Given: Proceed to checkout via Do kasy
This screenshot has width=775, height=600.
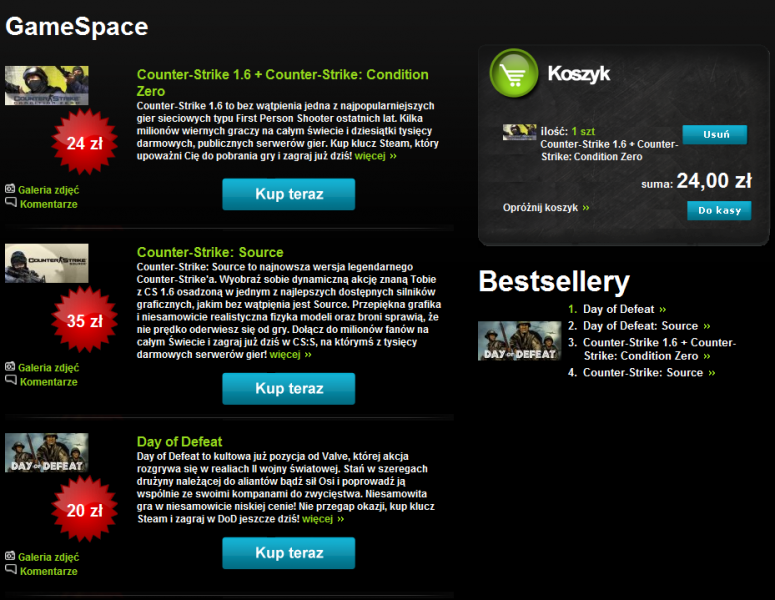Looking at the screenshot, I should click(719, 211).
